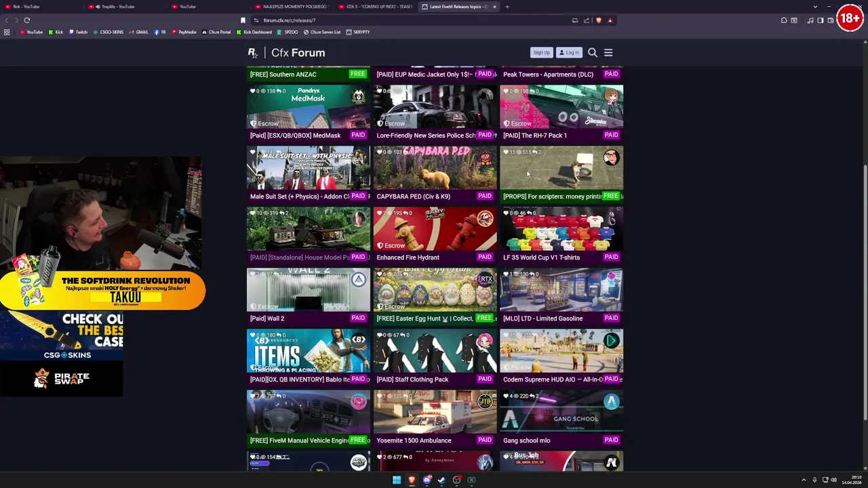Open [MLO] LTD - Limited Gasoline title
This screenshot has width=868, height=488.
tap(542, 319)
